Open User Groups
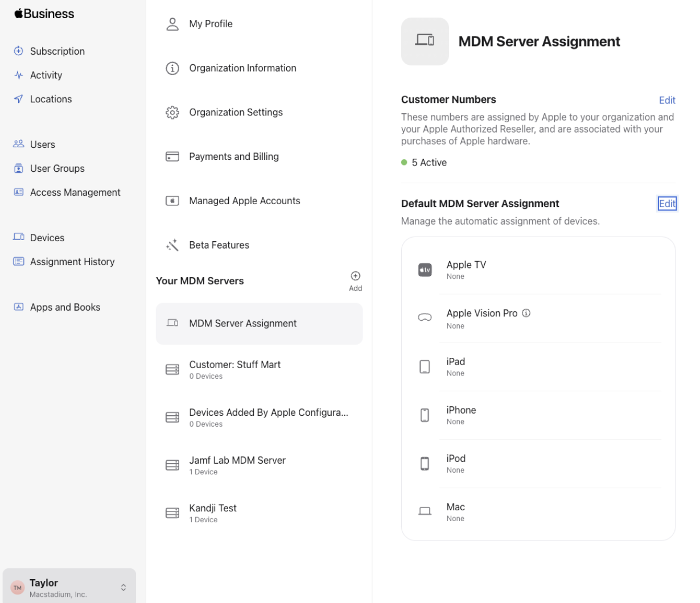 [57, 168]
